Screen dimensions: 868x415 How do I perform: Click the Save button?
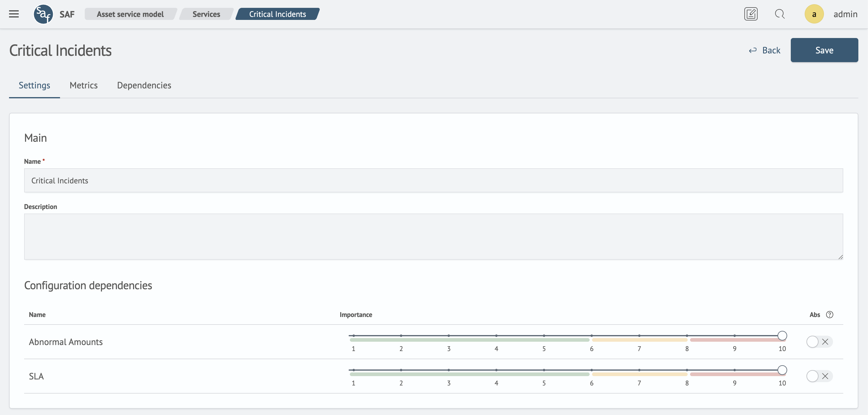[x=824, y=50]
